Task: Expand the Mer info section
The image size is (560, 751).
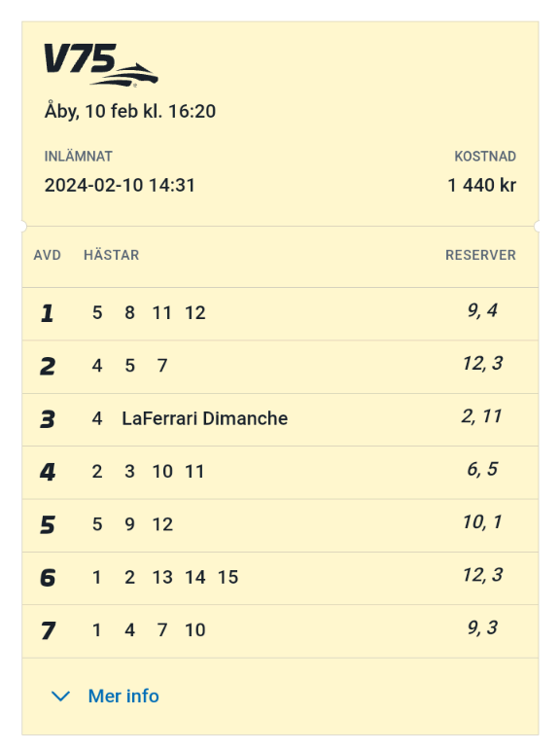Action: click(x=105, y=696)
